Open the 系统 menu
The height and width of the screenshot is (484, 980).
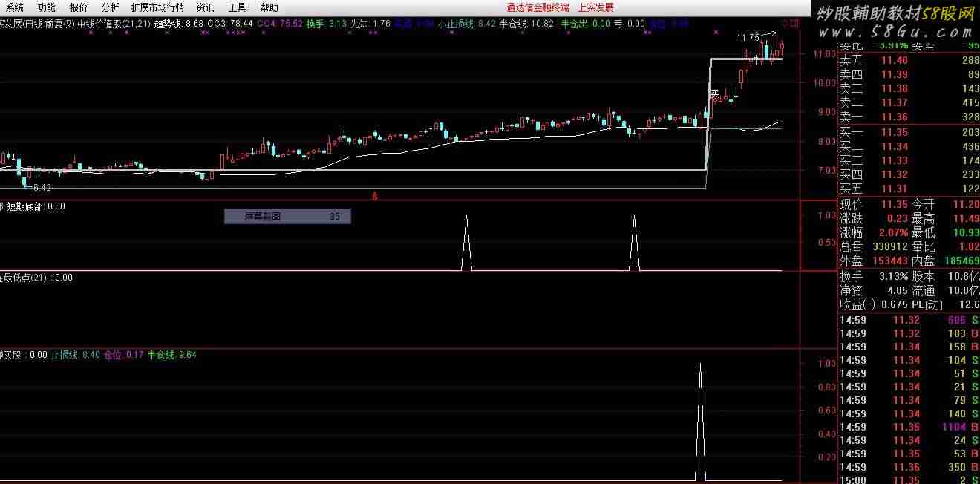(13, 7)
